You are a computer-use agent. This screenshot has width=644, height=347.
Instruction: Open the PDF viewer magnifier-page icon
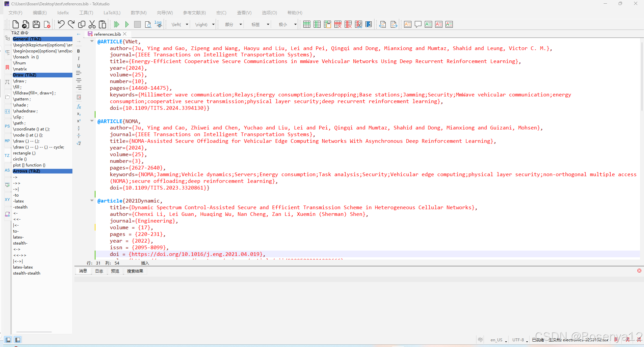point(148,24)
